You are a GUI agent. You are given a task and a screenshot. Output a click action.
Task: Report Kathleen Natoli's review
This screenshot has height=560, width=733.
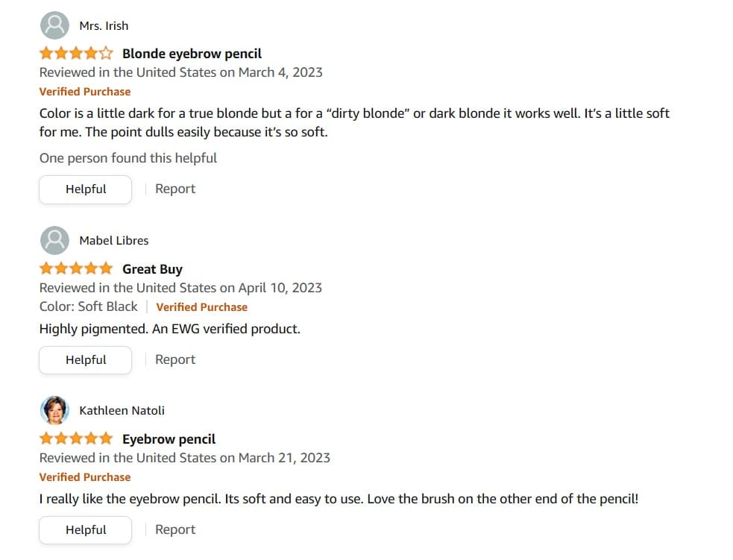(175, 529)
